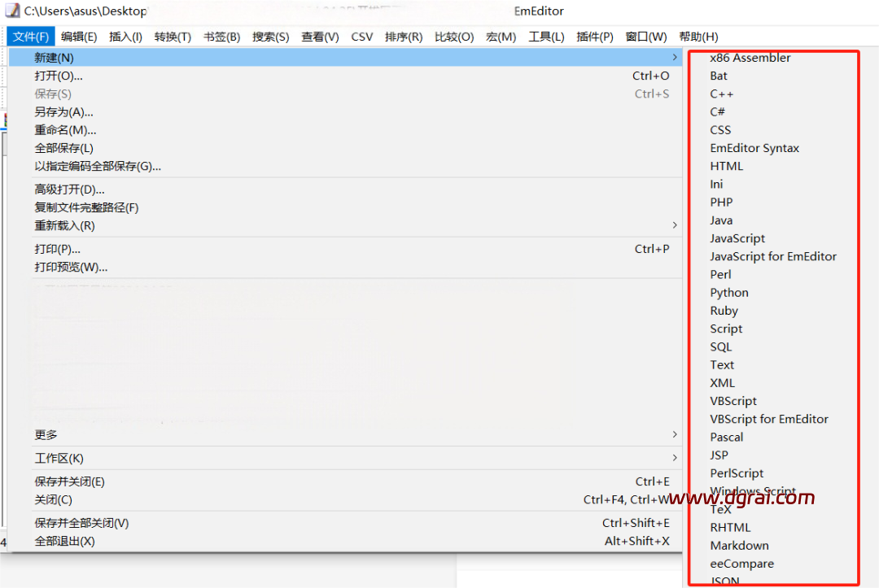
Task: Open the CSV menu
Action: tap(362, 37)
